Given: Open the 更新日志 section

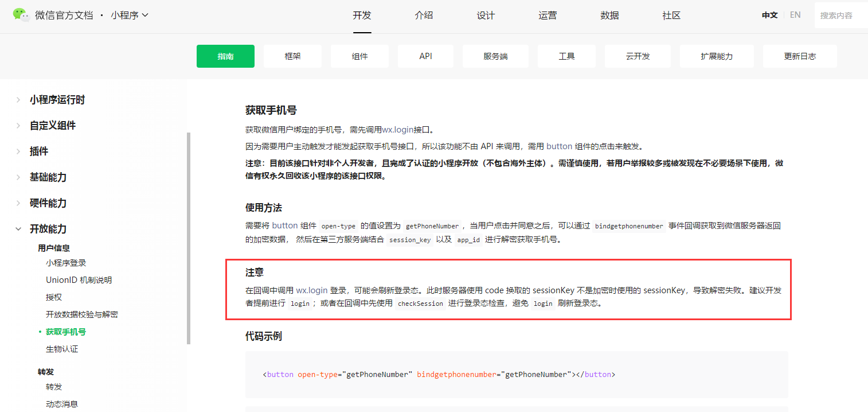Looking at the screenshot, I should 800,56.
